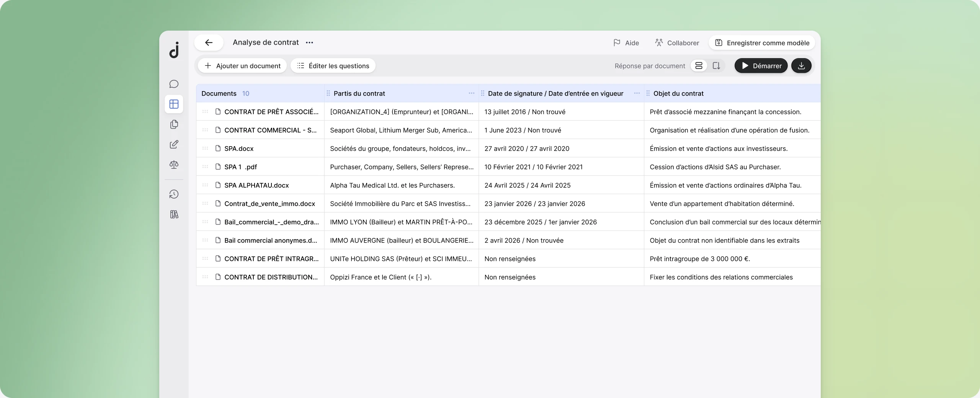Open the chat bubble sidebar icon
Viewport: 980px width, 398px height.
pyautogui.click(x=174, y=84)
